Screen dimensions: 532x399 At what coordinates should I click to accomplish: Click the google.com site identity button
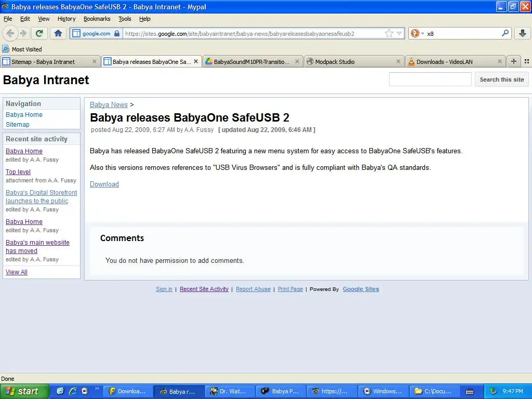pyautogui.click(x=96, y=34)
